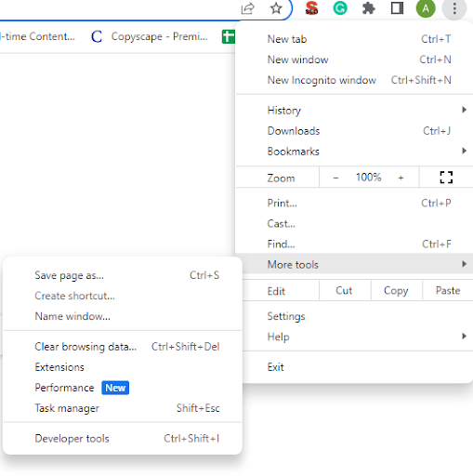Select Name window... in submenu
Screen dimensions: 473x476
[x=123, y=316]
